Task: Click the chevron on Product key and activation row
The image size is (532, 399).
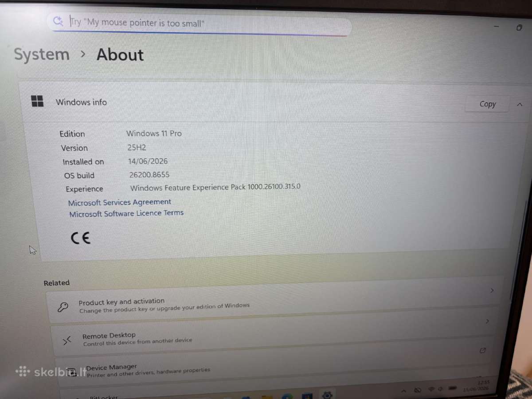Action: (x=492, y=290)
